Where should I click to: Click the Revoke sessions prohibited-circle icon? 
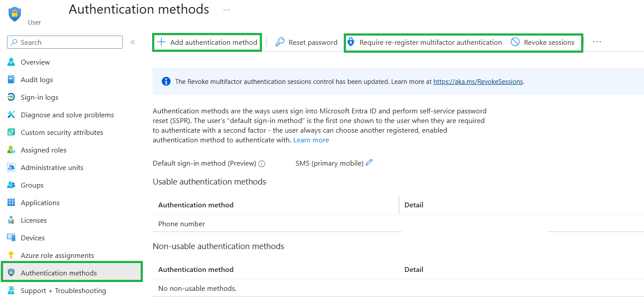click(515, 42)
